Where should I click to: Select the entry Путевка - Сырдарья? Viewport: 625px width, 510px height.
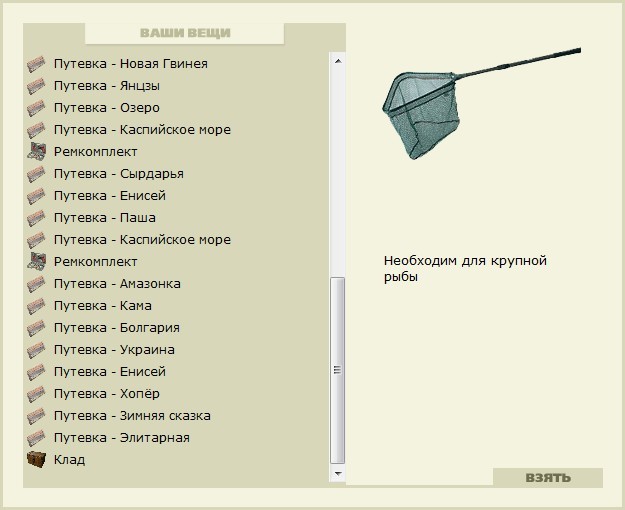click(x=119, y=174)
